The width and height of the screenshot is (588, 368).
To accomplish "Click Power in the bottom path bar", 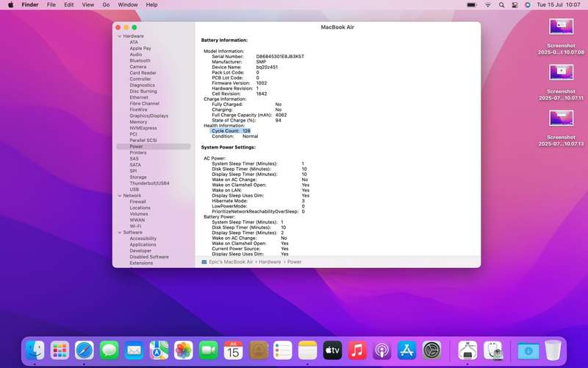I will click(295, 262).
